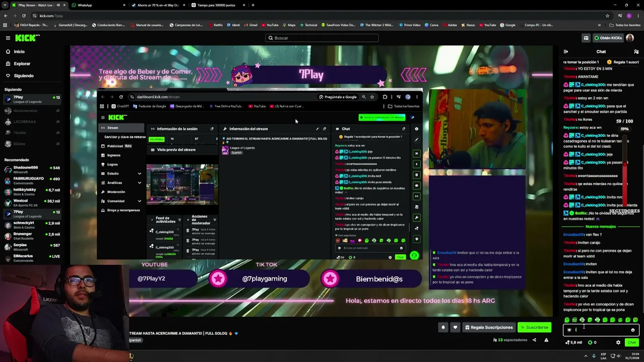The width and height of the screenshot is (644, 362).
Task: Switch to Tiempo para 500000 puntos tab
Action: (217, 5)
